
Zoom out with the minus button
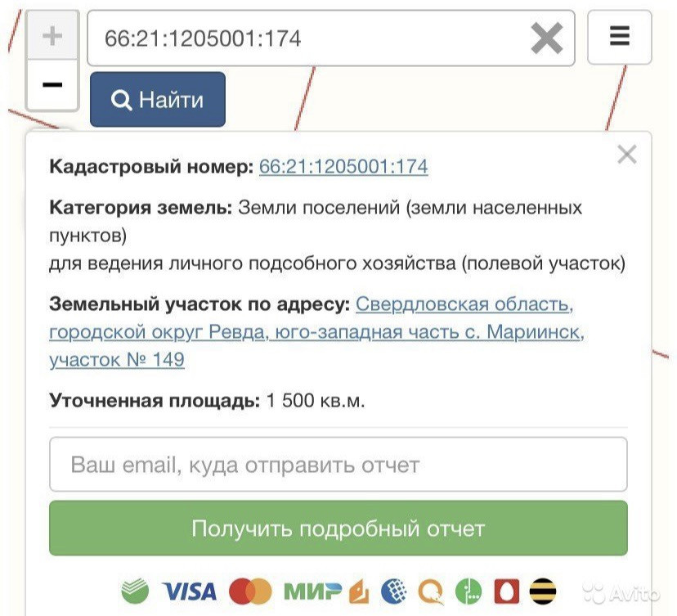tap(52, 84)
